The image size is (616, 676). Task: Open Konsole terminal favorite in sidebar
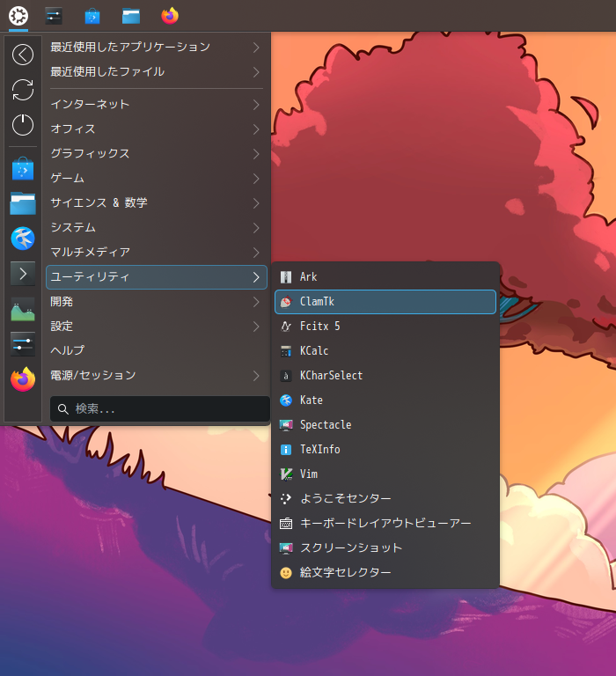(23, 274)
